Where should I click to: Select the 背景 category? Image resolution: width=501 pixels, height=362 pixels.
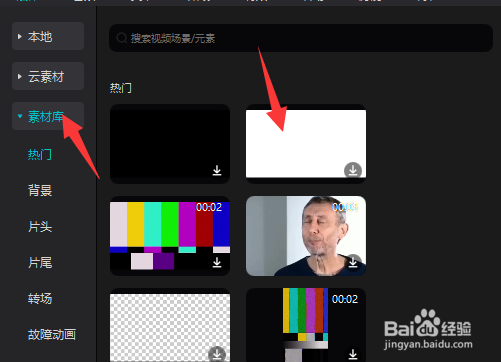click(40, 191)
